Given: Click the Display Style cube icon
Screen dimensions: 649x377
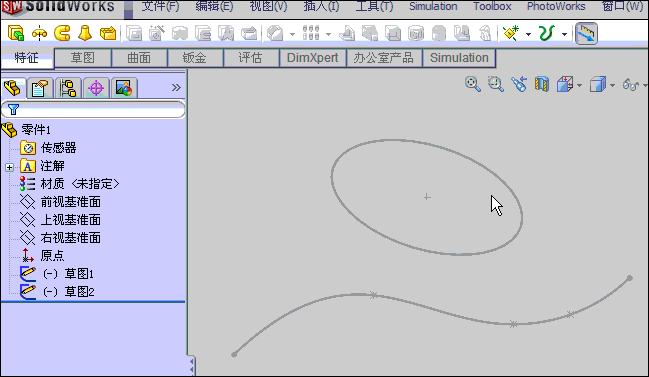Looking at the screenshot, I should click(598, 84).
